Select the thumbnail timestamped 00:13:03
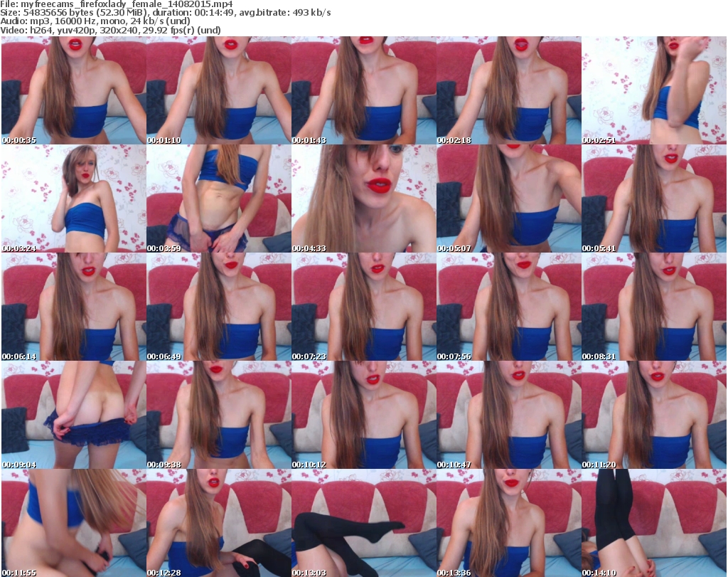Screen dimensions: 728x577 (x=363, y=523)
